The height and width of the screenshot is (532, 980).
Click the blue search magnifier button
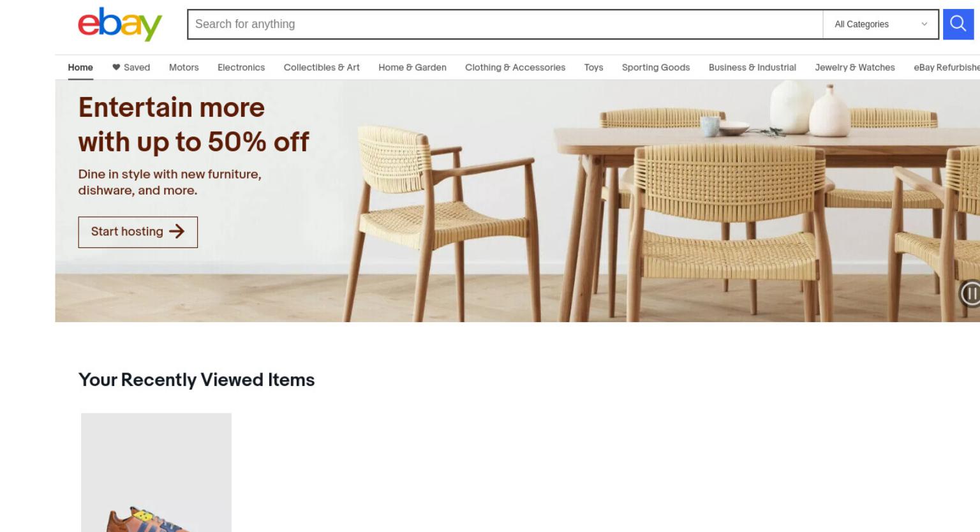tap(958, 24)
